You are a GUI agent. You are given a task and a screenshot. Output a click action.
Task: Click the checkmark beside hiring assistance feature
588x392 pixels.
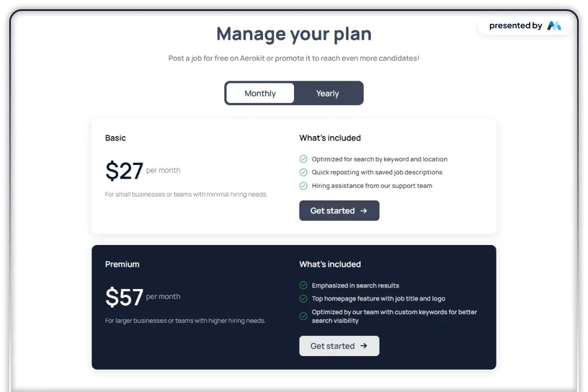303,185
